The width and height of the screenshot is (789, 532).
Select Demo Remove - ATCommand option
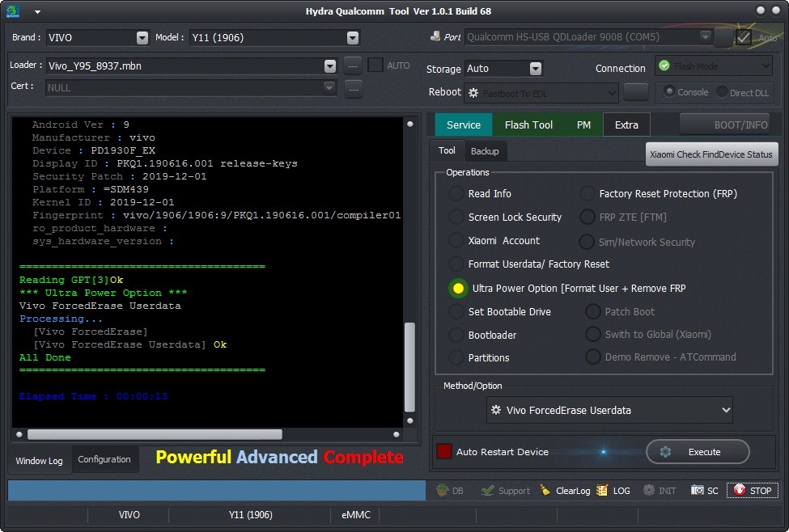coord(592,357)
